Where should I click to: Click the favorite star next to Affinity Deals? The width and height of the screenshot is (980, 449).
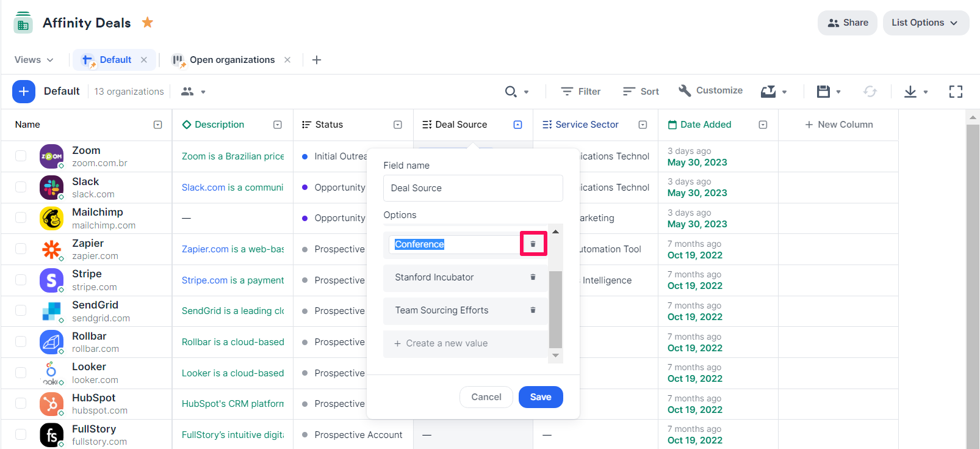pyautogui.click(x=147, y=23)
